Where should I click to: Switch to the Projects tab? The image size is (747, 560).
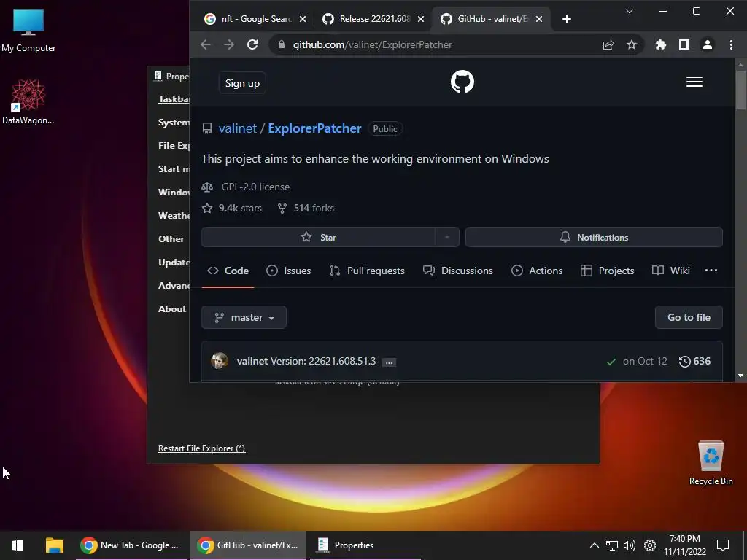608,271
